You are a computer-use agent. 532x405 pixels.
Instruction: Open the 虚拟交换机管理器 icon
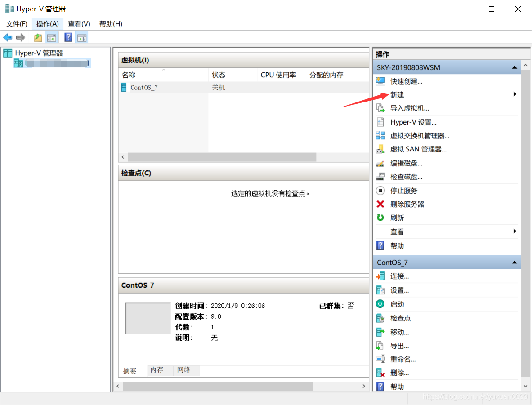380,136
